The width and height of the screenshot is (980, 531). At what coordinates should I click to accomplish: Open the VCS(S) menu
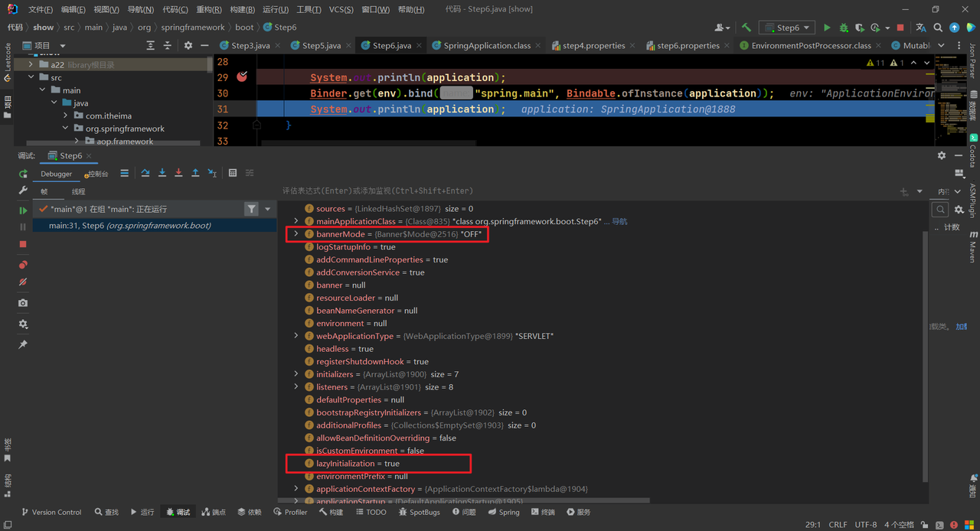341,9
